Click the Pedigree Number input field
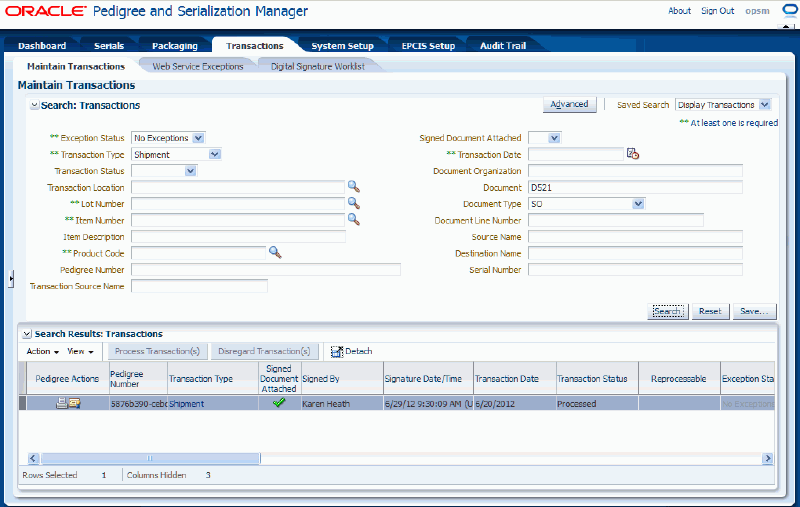 266,269
